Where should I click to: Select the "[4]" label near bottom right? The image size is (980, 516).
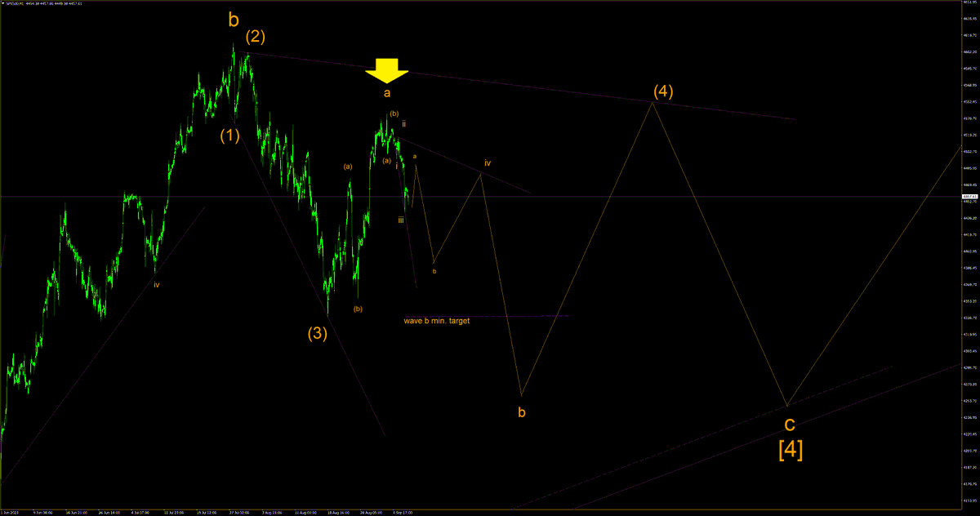pyautogui.click(x=791, y=450)
